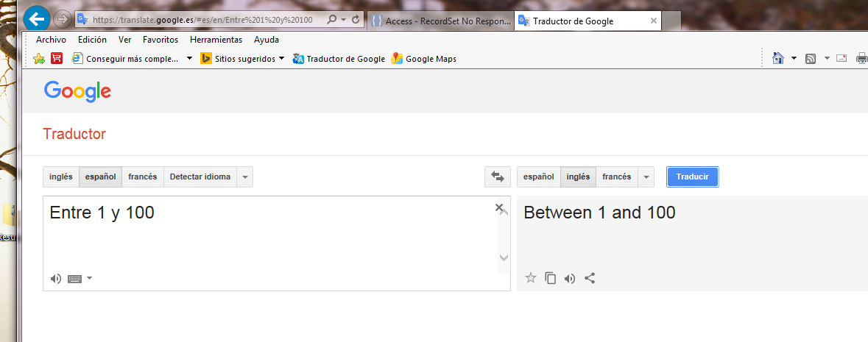868x342 pixels.
Task: Expand the Home button dropdown arrow
Action: (x=793, y=58)
